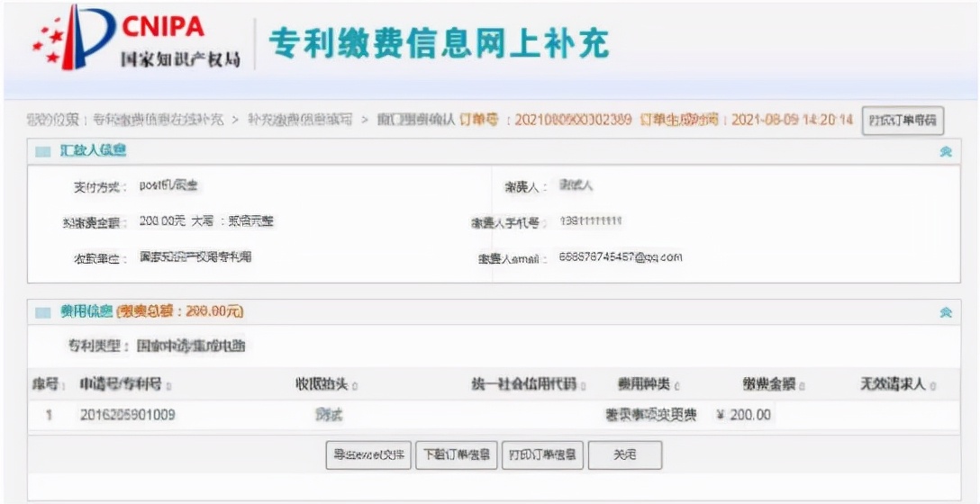Click the phone number 13811111111

click(591, 221)
